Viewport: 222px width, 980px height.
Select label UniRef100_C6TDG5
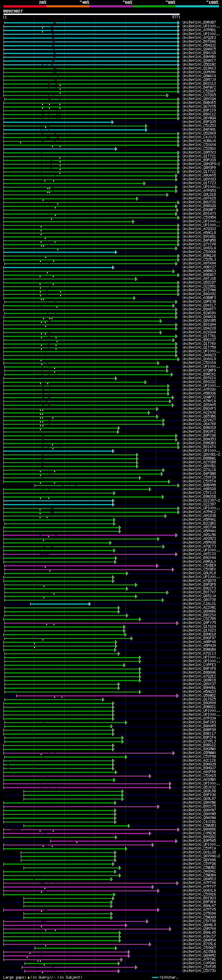199,95
